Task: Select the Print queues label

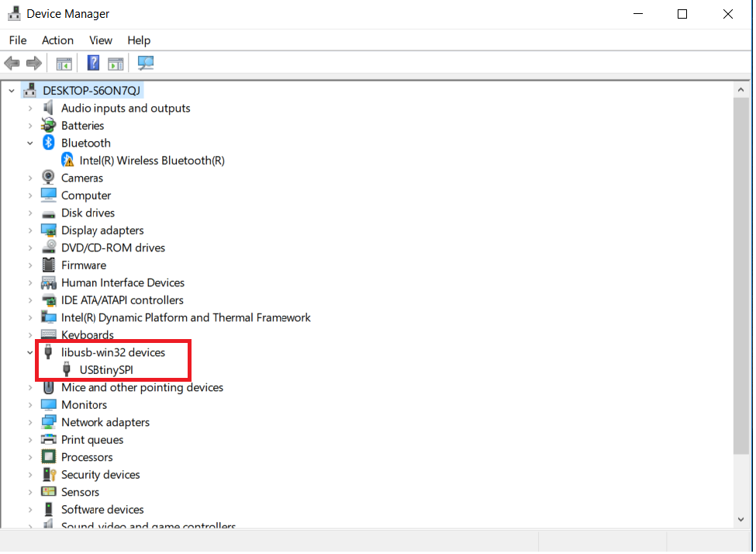Action: point(92,440)
